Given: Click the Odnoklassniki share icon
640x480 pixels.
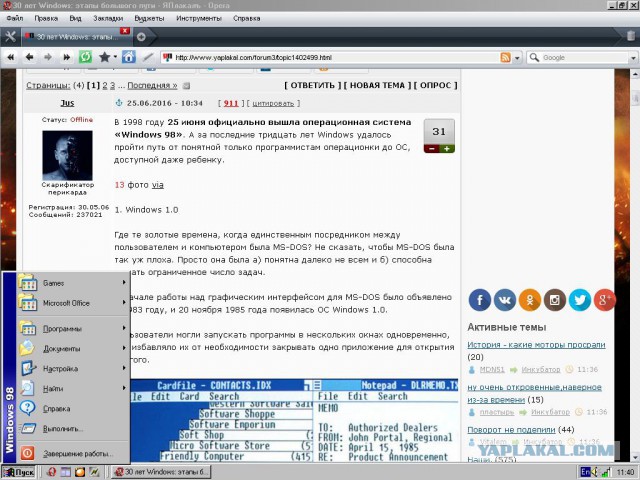Looking at the screenshot, I should point(530,300).
